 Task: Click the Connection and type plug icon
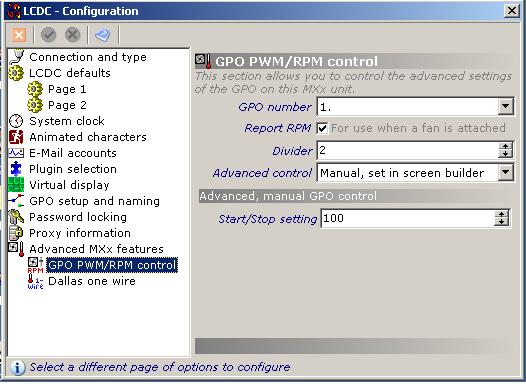coord(16,57)
